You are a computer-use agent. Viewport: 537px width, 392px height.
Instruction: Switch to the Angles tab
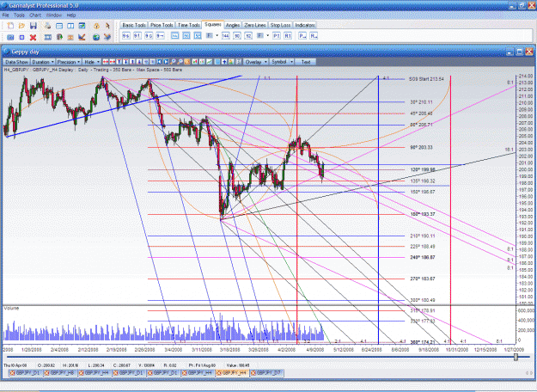[233, 25]
